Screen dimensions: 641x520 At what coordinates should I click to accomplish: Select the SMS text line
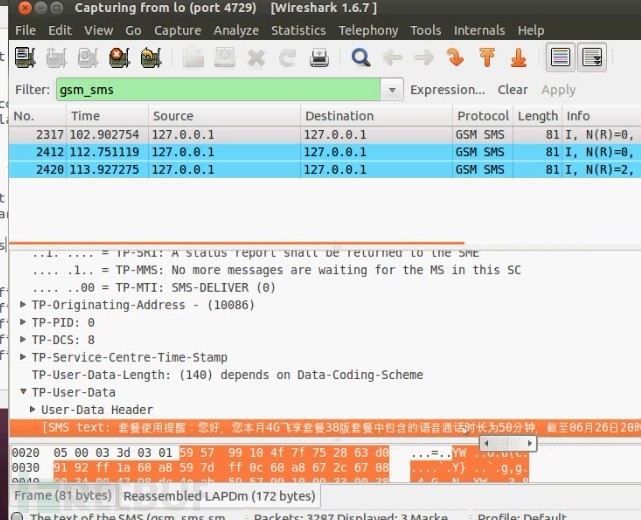(325, 428)
